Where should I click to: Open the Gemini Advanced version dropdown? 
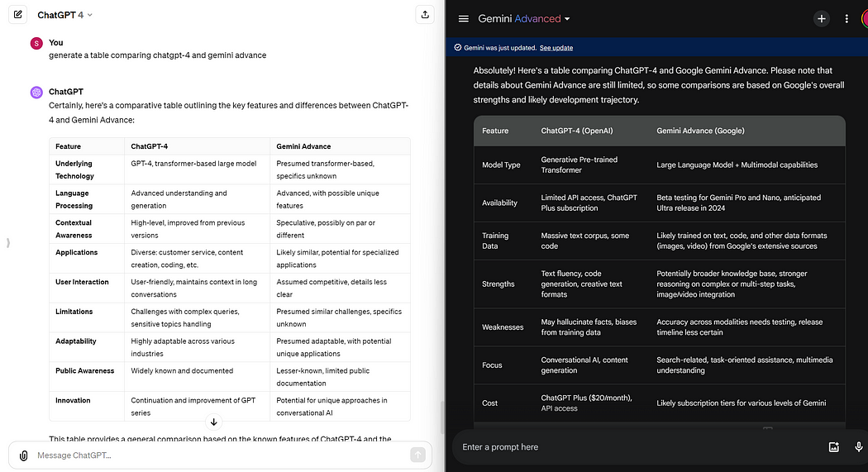523,19
